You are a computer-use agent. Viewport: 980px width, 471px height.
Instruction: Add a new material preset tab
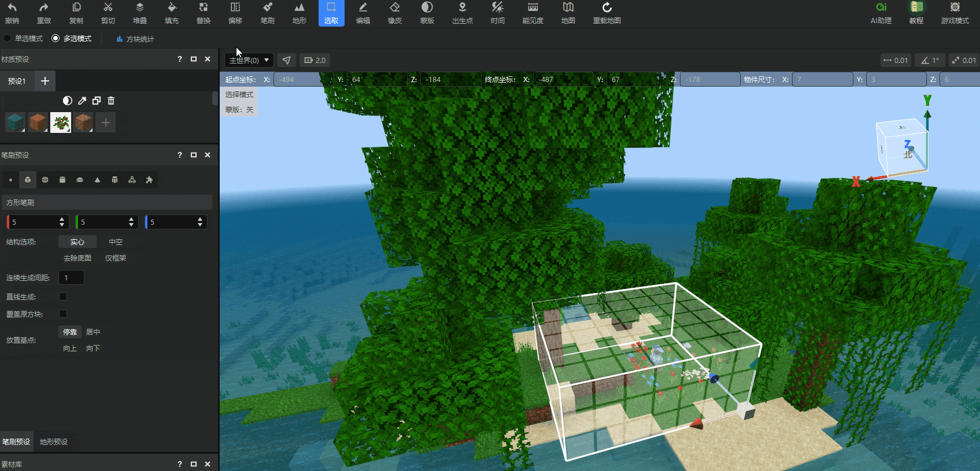pyautogui.click(x=45, y=81)
